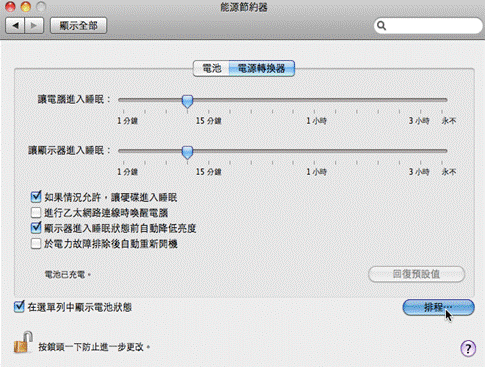Image resolution: width=485 pixels, height=367 pixels.
Task: Click the 顯示全部 toolbar button
Action: coord(78,26)
